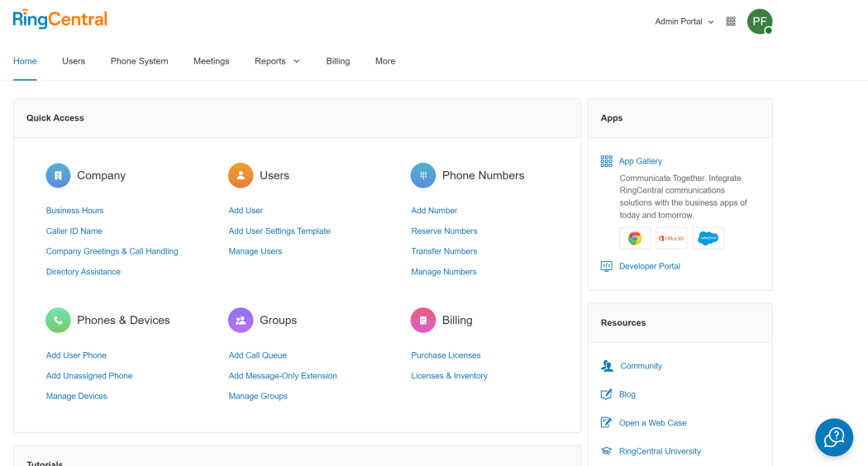Open the apps grid launcher icon
Viewport: 868px width, 466px height.
(x=731, y=21)
